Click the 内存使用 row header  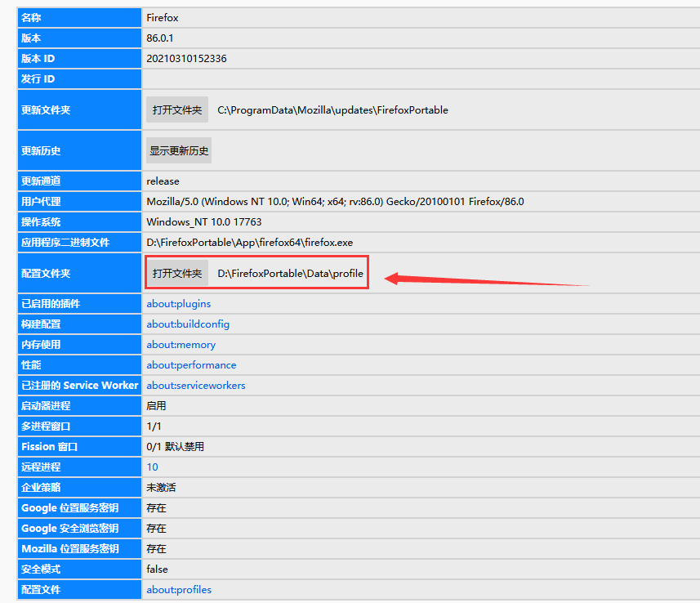(79, 345)
